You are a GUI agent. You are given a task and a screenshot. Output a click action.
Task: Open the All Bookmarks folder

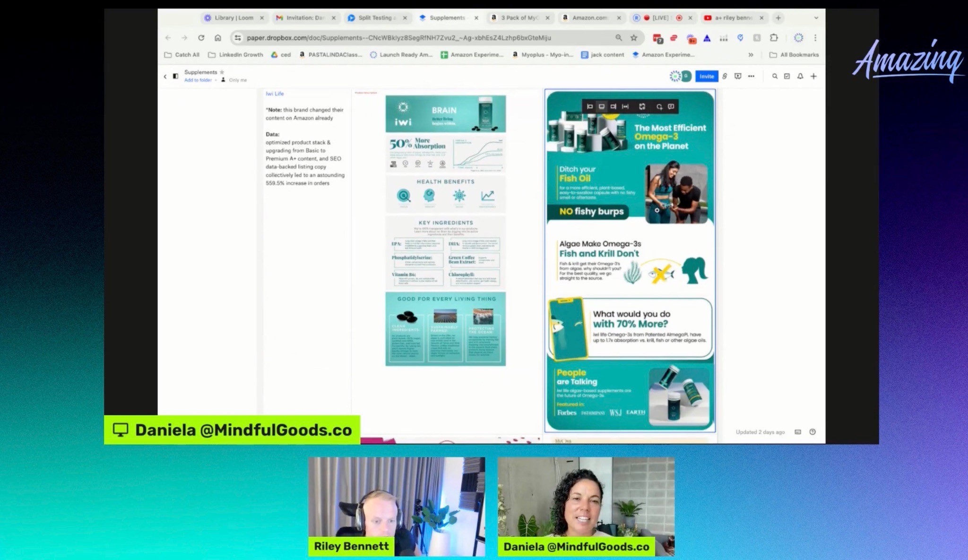(x=794, y=55)
